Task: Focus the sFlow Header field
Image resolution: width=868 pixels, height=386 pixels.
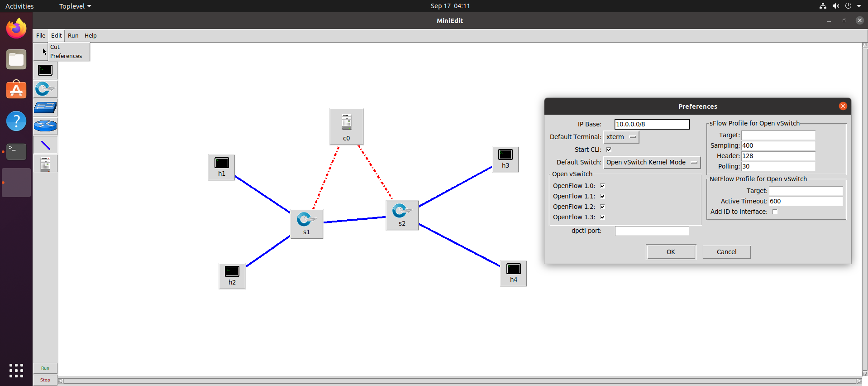Action: coord(778,156)
